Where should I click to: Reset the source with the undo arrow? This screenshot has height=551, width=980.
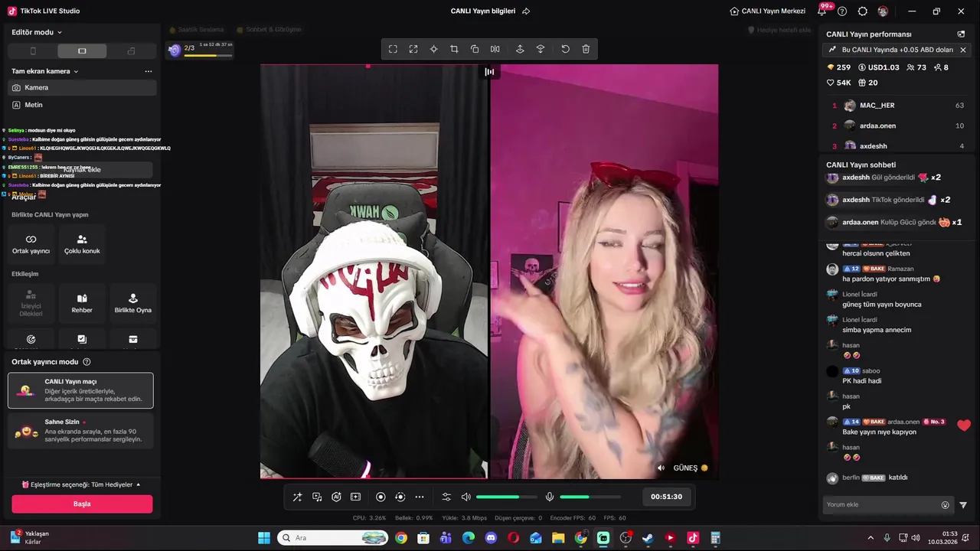click(565, 49)
